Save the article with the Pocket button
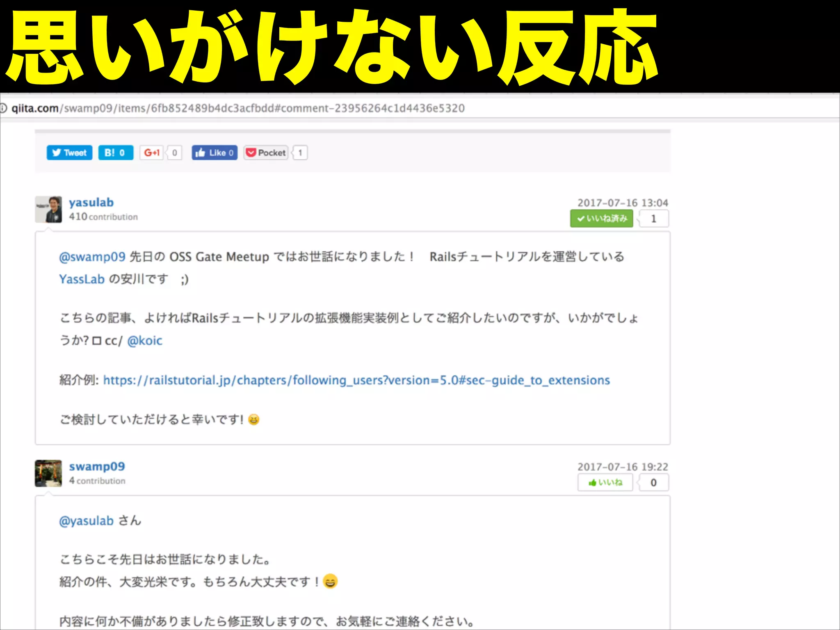Image resolution: width=840 pixels, height=630 pixels. pyautogui.click(x=266, y=153)
